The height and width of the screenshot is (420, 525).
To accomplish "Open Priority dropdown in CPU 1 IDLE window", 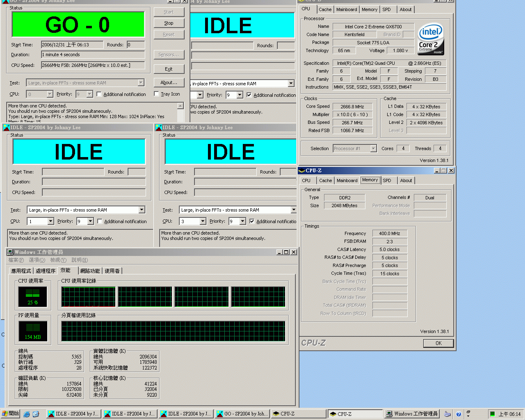I will [x=91, y=221].
